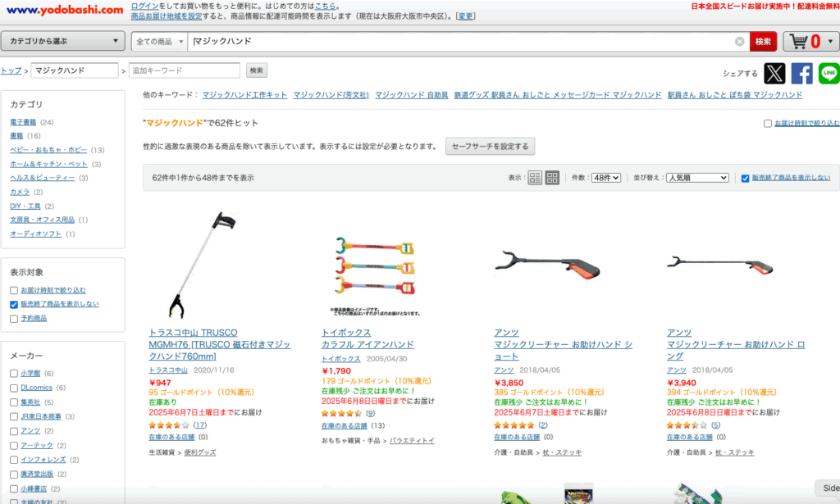Open the トラスコ中山 TRUSCO MGMH76 product title
840x504 pixels.
click(x=220, y=344)
